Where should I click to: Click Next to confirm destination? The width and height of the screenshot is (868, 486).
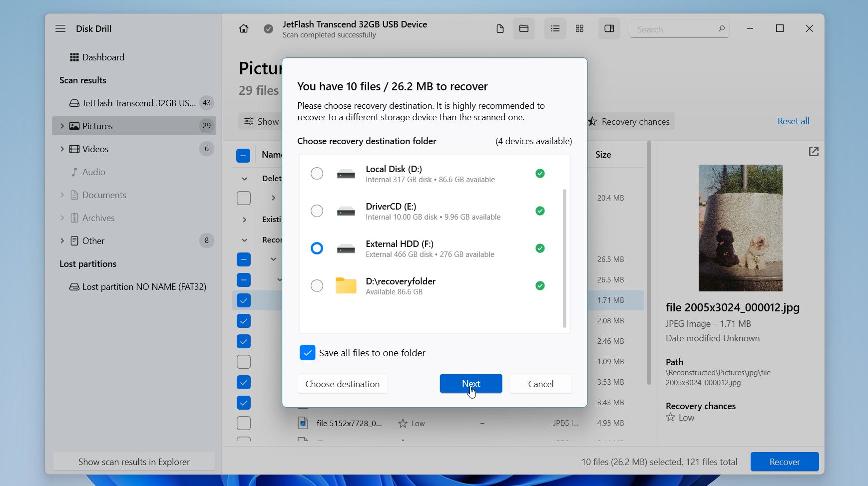[471, 384]
